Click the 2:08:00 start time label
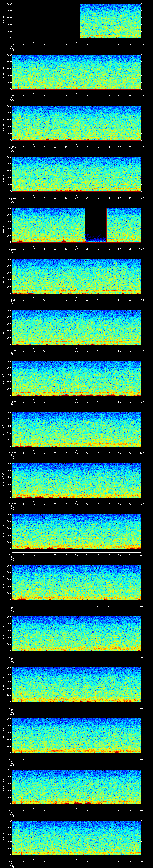Viewport: 153px width, 868px height. click(12, 249)
